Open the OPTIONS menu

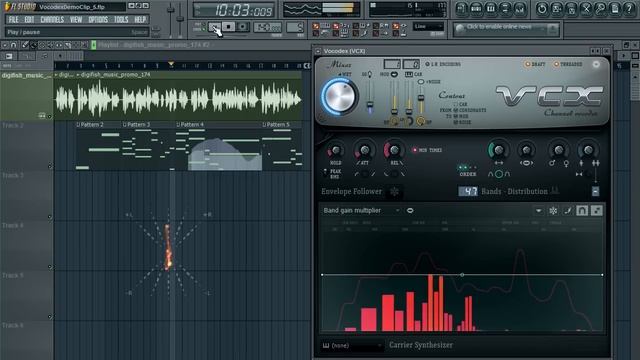pos(98,20)
